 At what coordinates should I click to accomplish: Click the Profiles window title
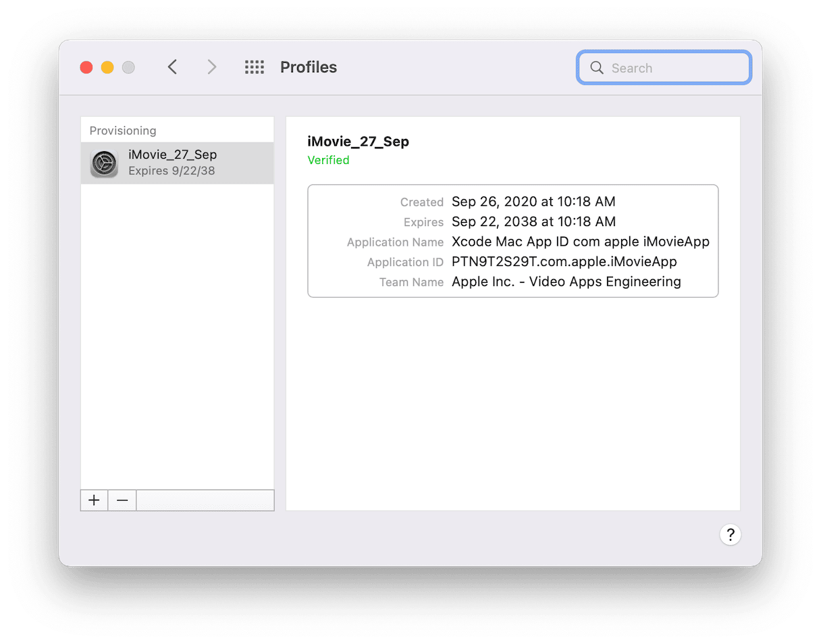click(x=309, y=68)
